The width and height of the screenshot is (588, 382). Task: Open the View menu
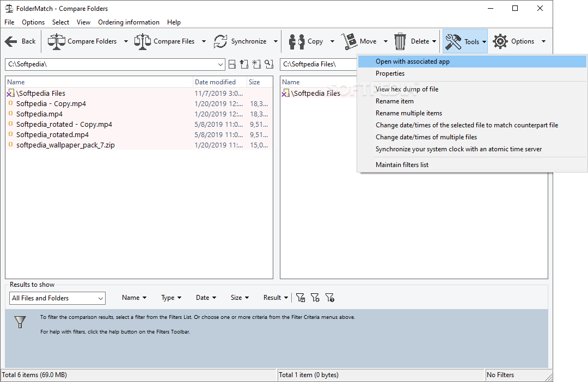84,22
